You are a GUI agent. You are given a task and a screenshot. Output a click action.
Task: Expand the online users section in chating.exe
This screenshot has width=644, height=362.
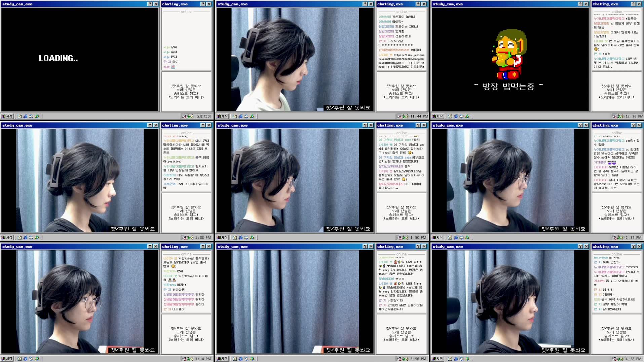187,12
